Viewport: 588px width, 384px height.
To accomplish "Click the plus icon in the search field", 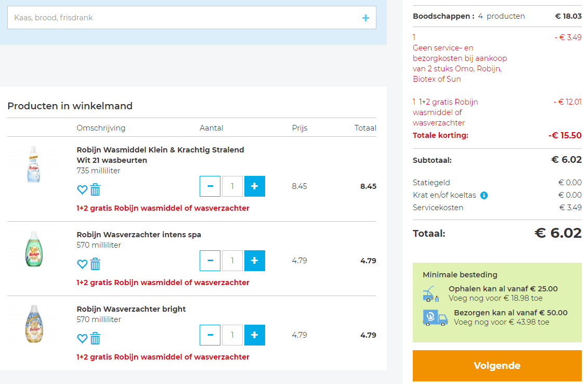I will 365,18.
